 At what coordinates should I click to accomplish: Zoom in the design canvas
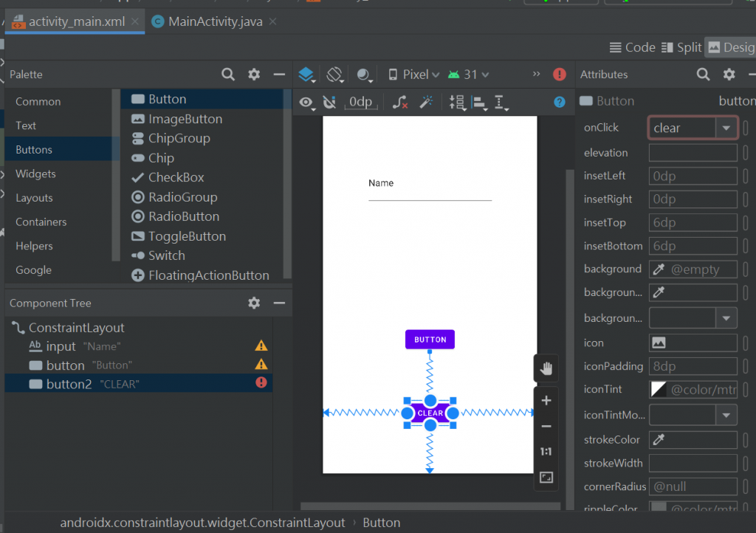tap(546, 400)
